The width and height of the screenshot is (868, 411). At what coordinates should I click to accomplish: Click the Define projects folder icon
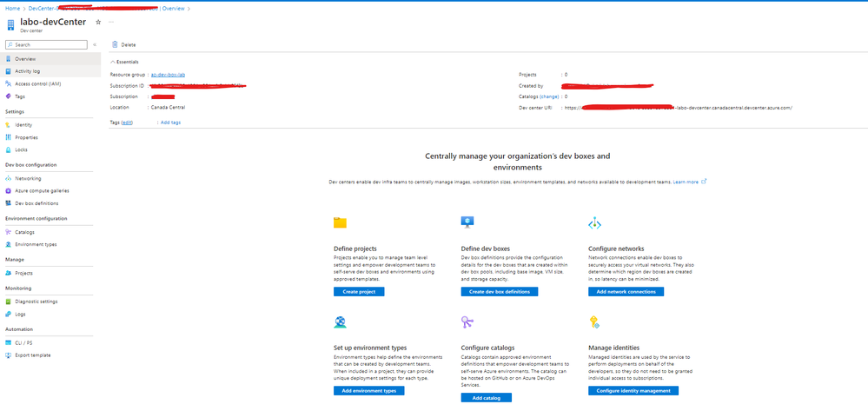pyautogui.click(x=340, y=222)
